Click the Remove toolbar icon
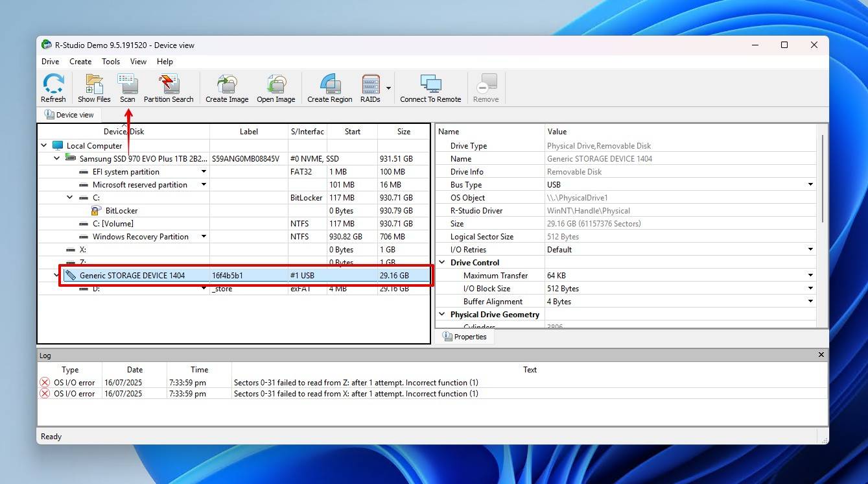 [x=486, y=88]
